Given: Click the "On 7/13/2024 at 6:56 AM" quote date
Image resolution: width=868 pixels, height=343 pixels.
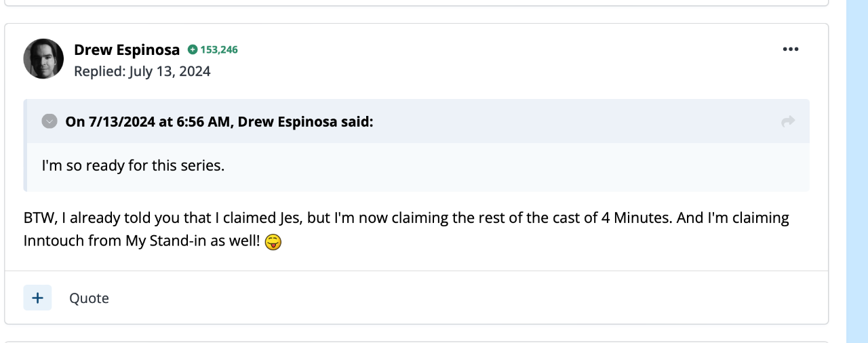Looking at the screenshot, I should (149, 121).
